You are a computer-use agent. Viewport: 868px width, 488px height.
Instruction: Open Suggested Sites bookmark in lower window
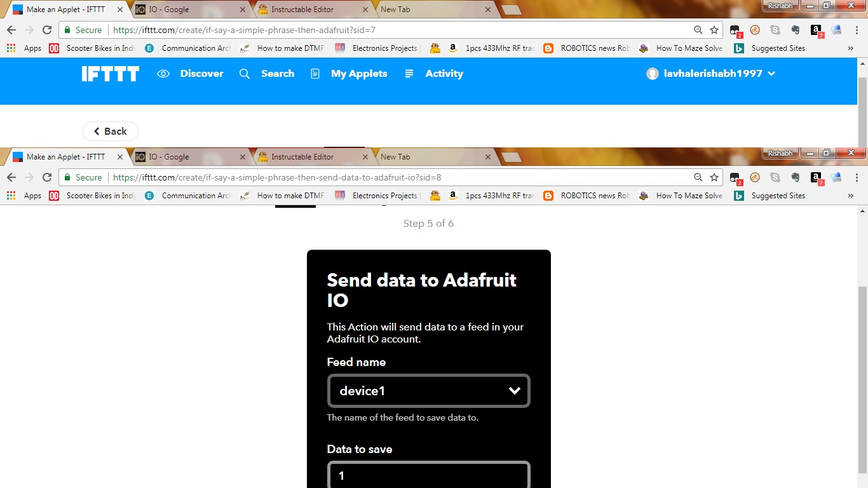(x=770, y=196)
